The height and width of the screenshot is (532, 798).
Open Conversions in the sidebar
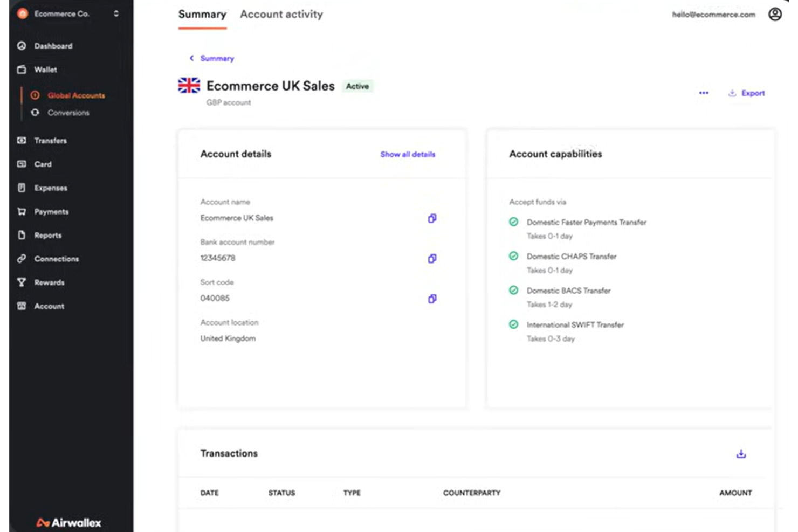[68, 113]
